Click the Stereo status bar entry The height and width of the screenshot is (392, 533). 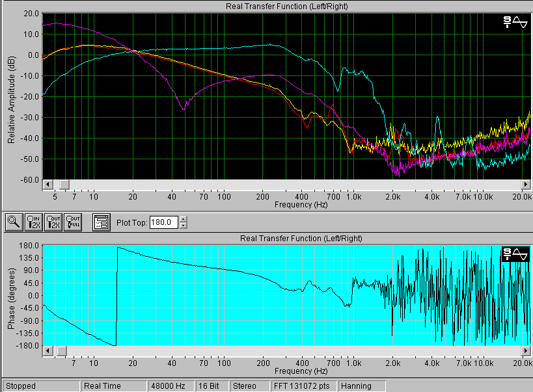pyautogui.click(x=249, y=386)
